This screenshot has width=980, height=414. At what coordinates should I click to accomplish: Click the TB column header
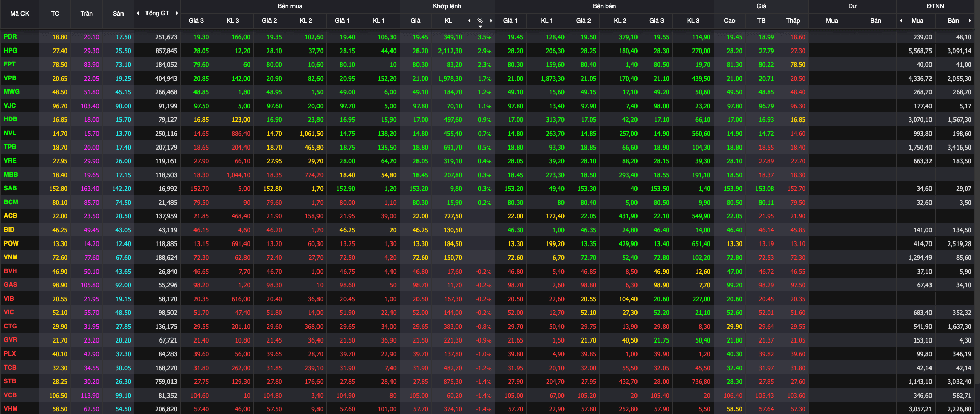pyautogui.click(x=761, y=21)
